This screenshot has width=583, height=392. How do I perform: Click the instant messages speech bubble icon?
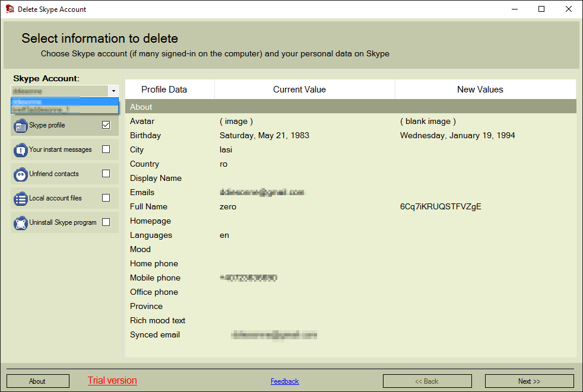click(x=20, y=150)
